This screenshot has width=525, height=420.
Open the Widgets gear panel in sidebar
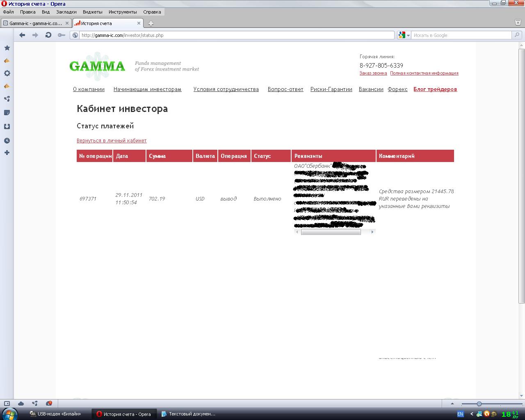click(7, 73)
